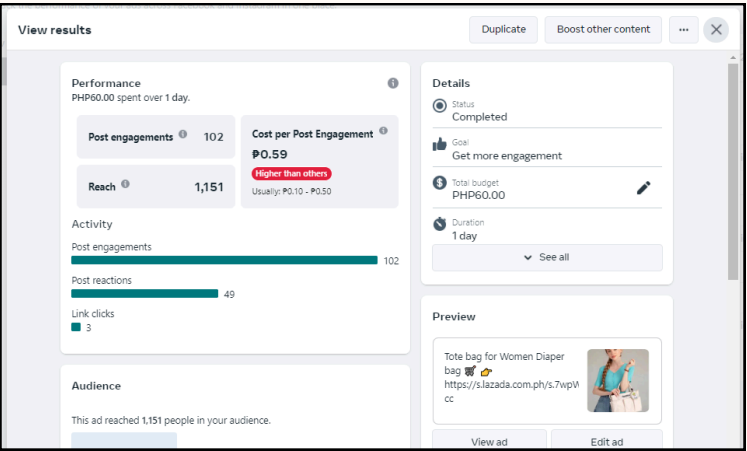Click the Post engagements activity bar
Screen dimensions: 747x451
coord(224,260)
